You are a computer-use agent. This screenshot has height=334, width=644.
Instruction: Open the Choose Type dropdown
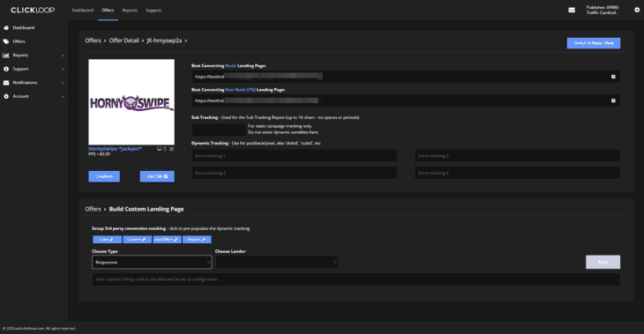click(152, 263)
